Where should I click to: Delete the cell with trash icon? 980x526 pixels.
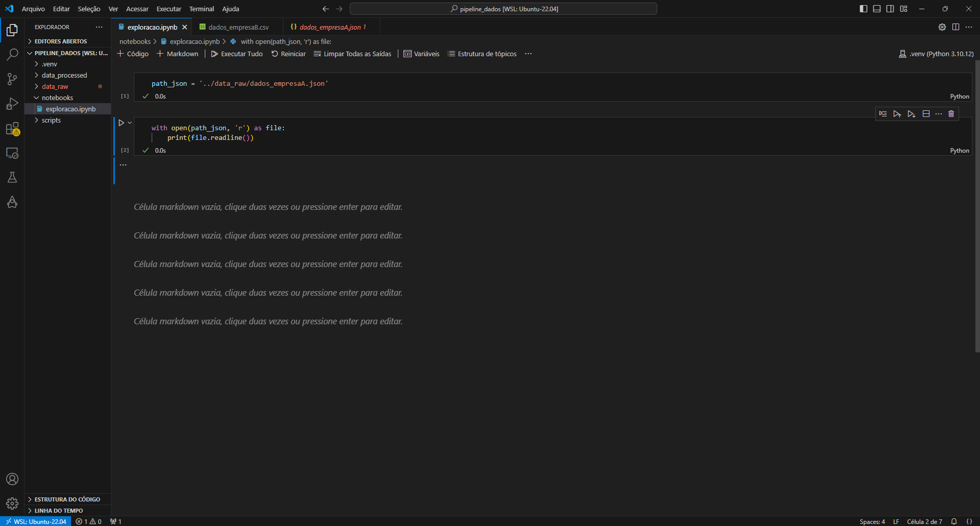click(951, 114)
